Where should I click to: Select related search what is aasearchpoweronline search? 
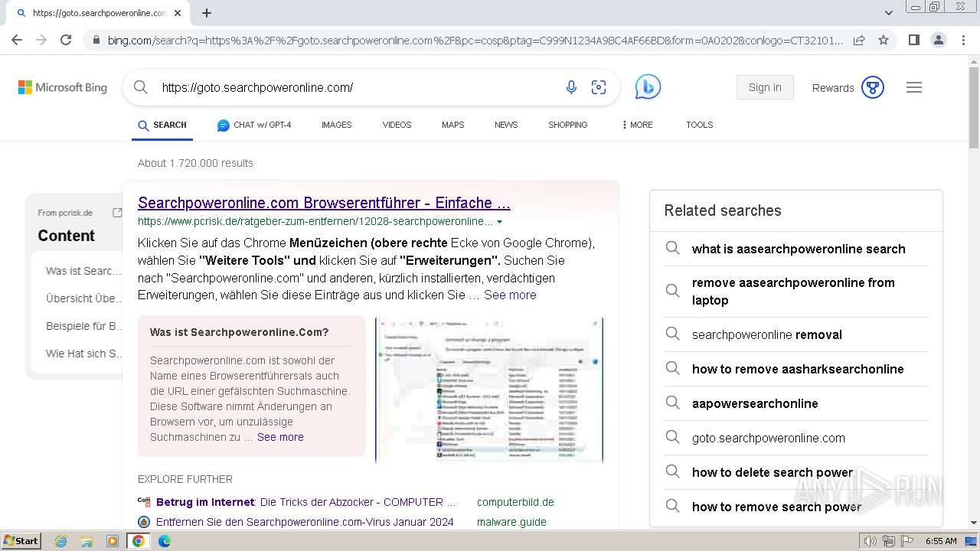(x=796, y=249)
